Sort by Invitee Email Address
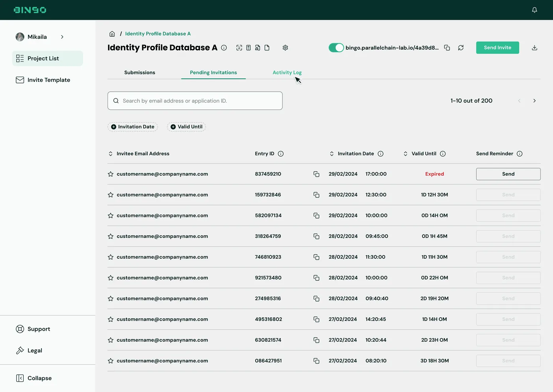The image size is (553, 392). tap(111, 154)
